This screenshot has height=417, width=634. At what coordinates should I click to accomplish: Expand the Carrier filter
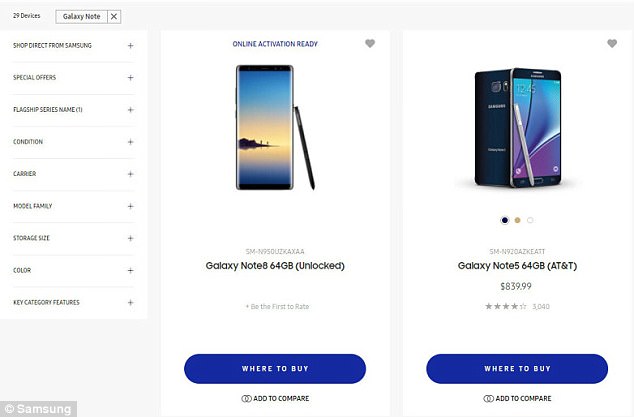[x=130, y=174]
